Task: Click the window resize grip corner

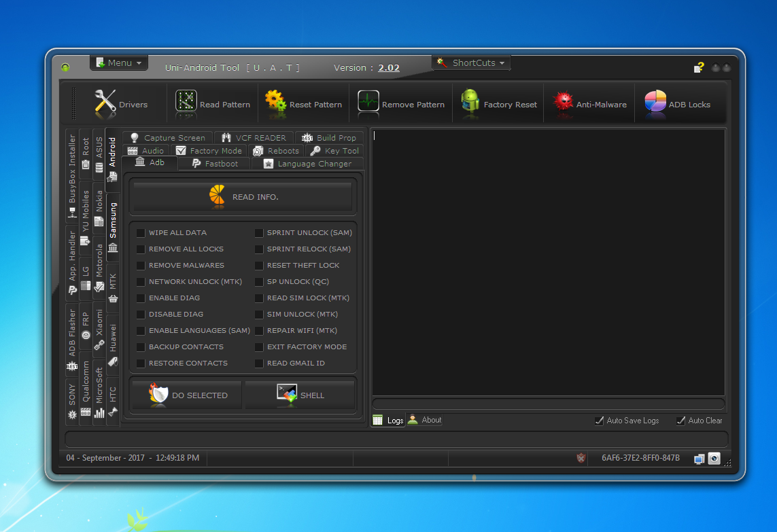Action: tap(727, 463)
